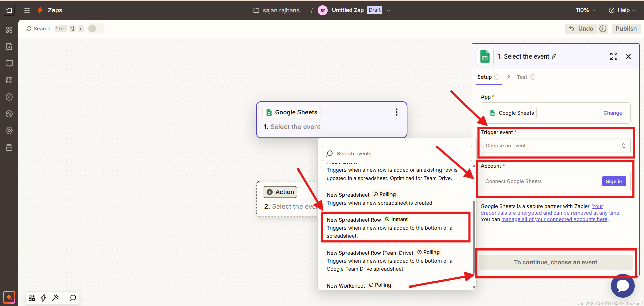Viewport: 644px width, 306px height.
Task: Open the calendar sidebar icon
Action: point(9,80)
